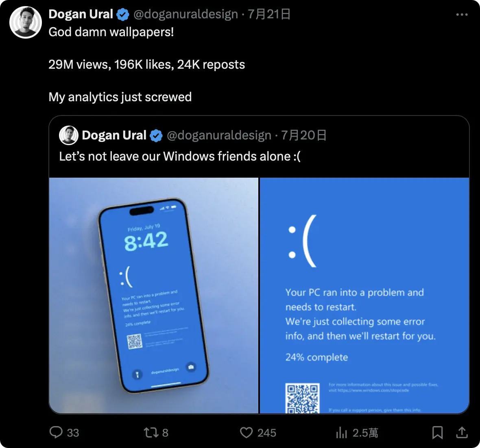Click the 245 likes count
The image size is (480, 448).
click(266, 433)
